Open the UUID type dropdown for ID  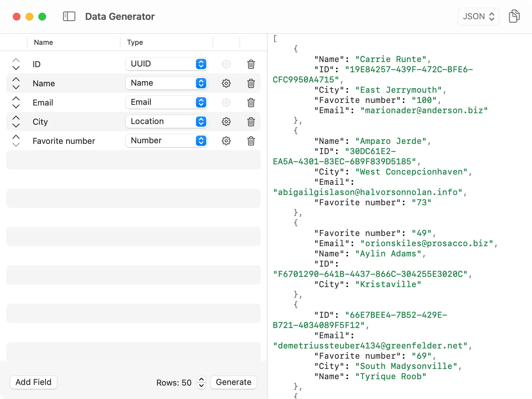pos(167,64)
